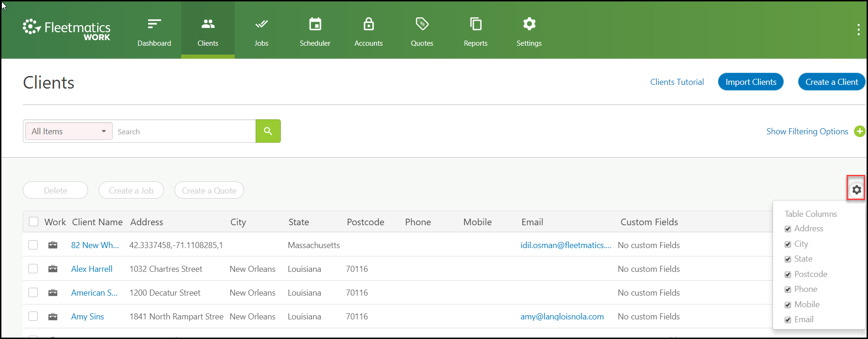Click briefcase icon for Amy Sins row
The height and width of the screenshot is (339, 868).
(53, 316)
